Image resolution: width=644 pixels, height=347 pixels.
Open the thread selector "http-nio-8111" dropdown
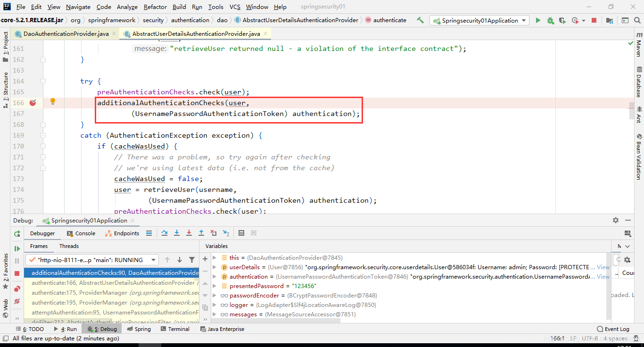pos(92,260)
